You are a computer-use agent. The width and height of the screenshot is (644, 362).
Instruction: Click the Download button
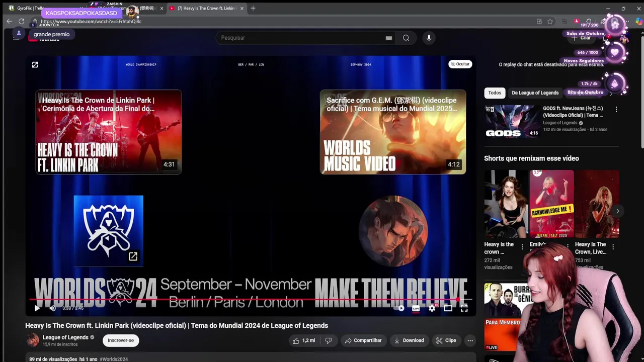coord(409,340)
